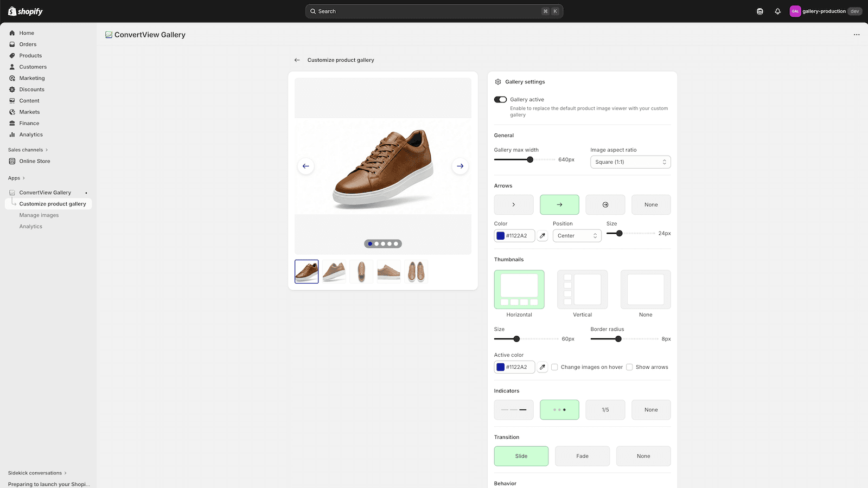Expand the Apps section
Viewport: 868px width, 488px height.
click(x=16, y=178)
